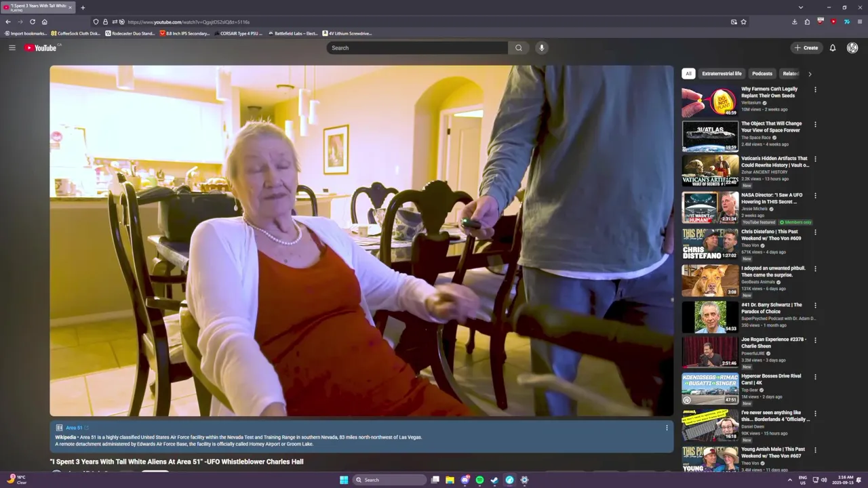Open Vatican's Hidden Artifacts video thumbnail
This screenshot has height=488, width=868.
pyautogui.click(x=710, y=171)
